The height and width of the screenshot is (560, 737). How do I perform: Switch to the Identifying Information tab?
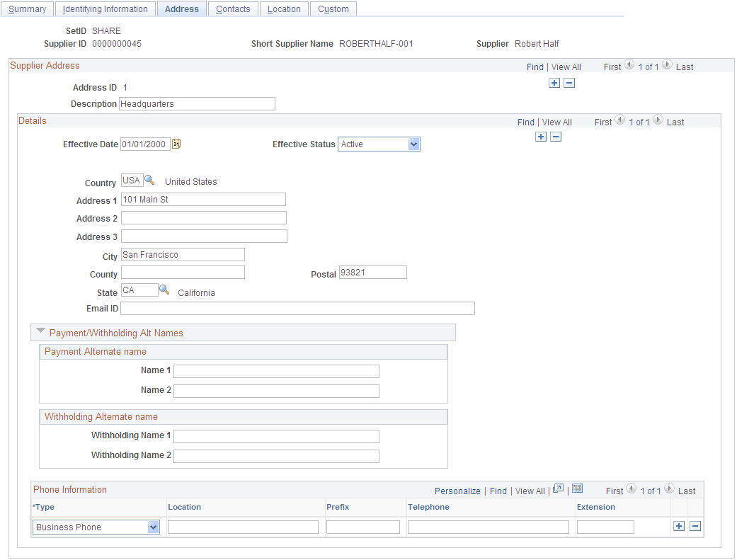(x=105, y=8)
